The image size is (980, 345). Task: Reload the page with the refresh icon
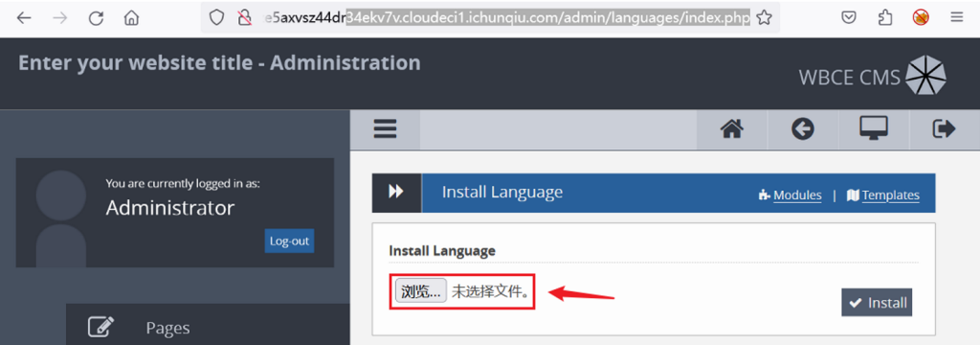(96, 17)
